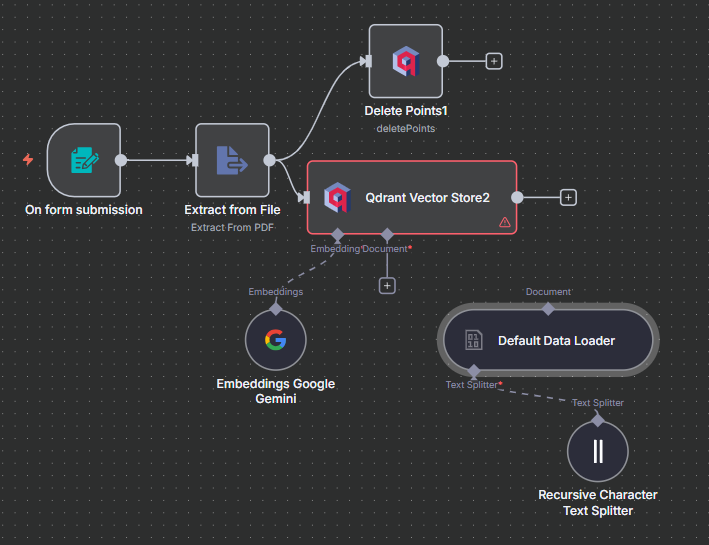The width and height of the screenshot is (709, 545).
Task: Click the Embedding diamond connector on Qdrant Vector Store2
Action: click(x=337, y=234)
